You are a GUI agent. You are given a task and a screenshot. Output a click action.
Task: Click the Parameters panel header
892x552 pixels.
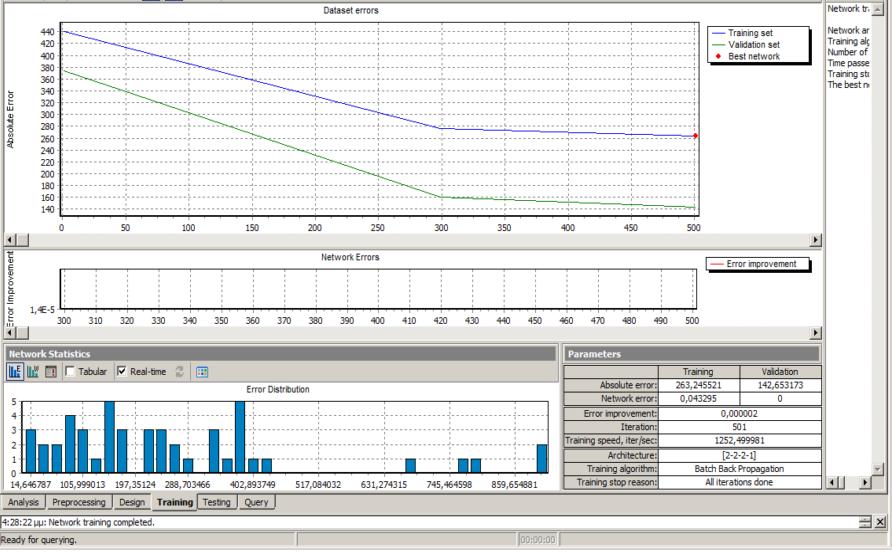[692, 354]
